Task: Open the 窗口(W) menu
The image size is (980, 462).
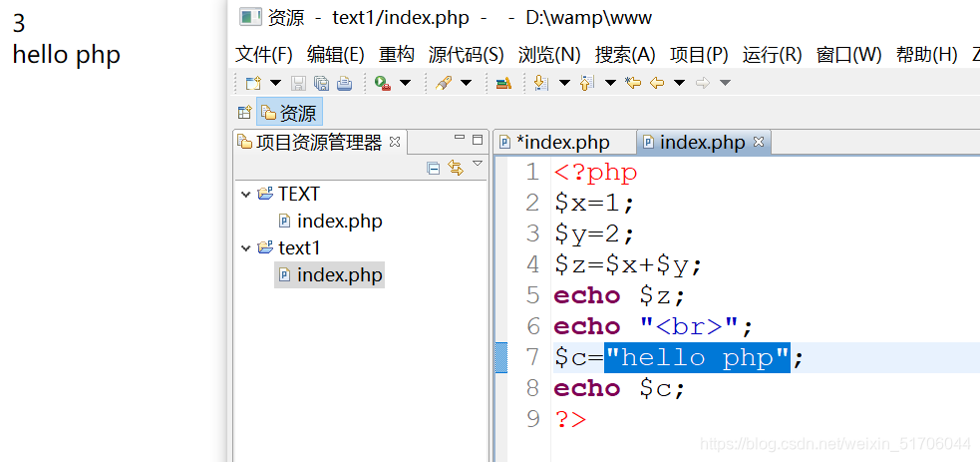Action: (848, 55)
